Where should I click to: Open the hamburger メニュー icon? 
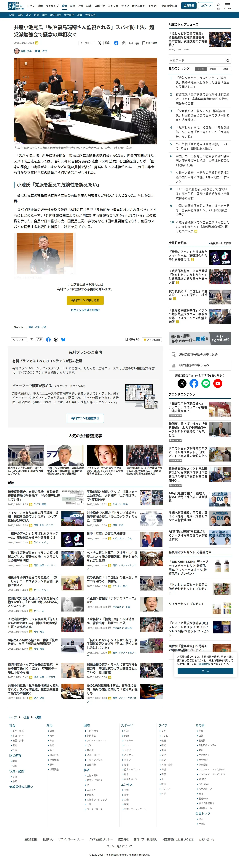pos(227,6)
